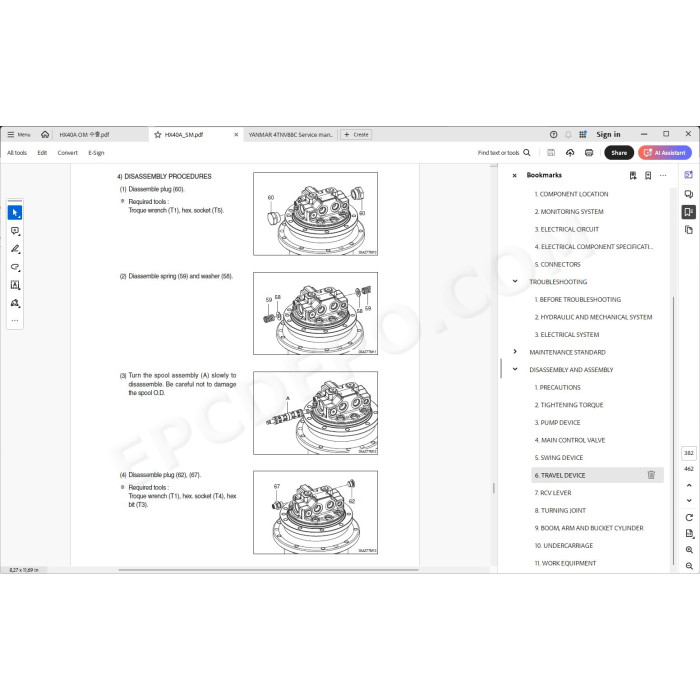Viewport: 700px width, 700px height.
Task: Open All tools menu
Action: (x=17, y=153)
